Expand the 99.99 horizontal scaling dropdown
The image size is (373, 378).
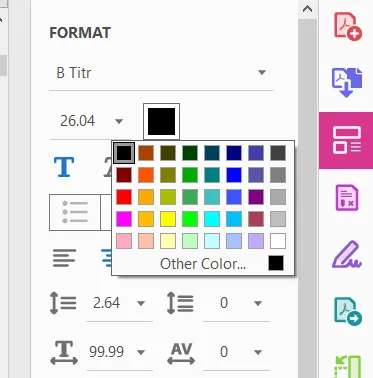point(141,352)
